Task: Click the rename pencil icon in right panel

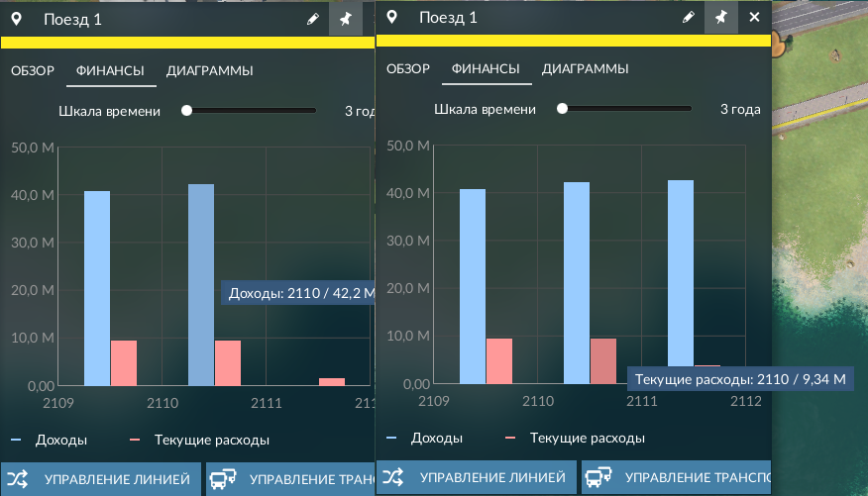Action: (x=688, y=17)
